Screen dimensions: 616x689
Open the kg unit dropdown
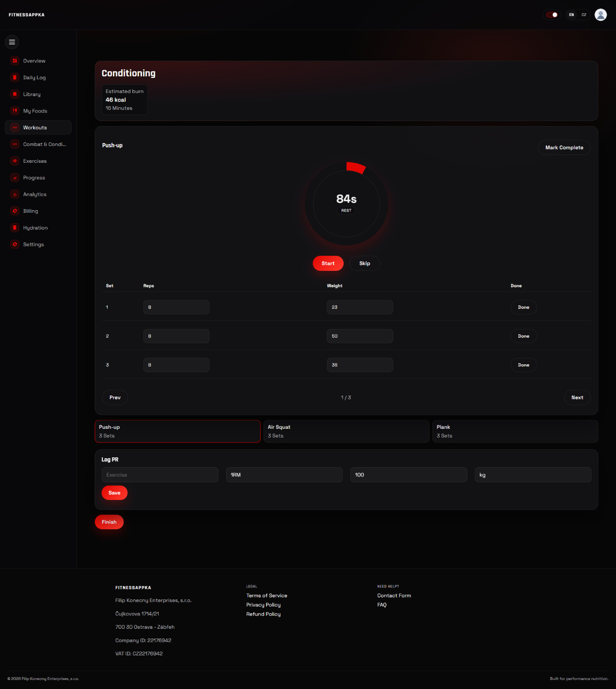coord(533,475)
